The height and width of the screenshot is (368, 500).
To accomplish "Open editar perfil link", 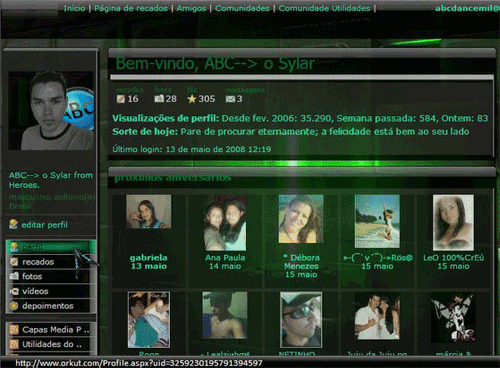I will tap(44, 225).
